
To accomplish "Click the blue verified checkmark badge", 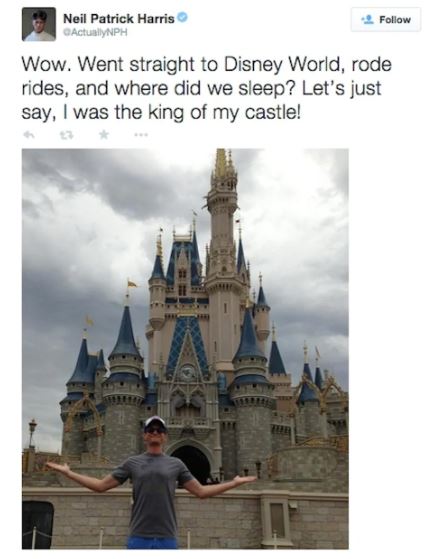I will (182, 17).
